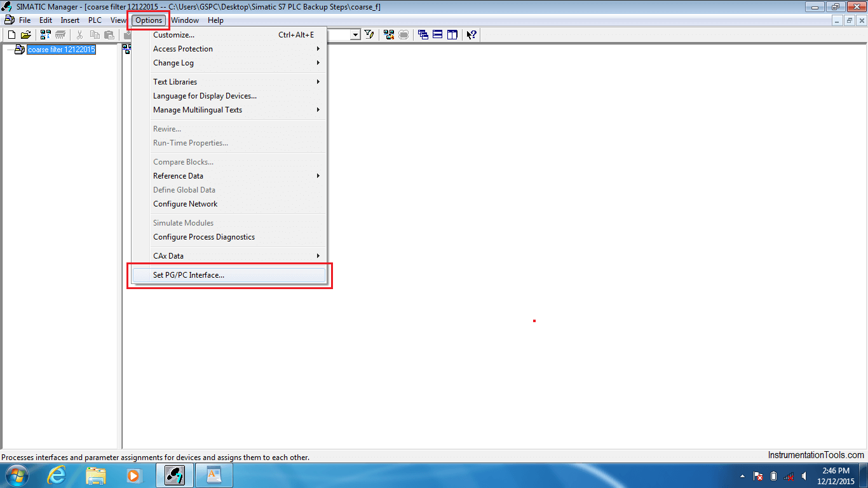The height and width of the screenshot is (488, 868).
Task: Switch to SIMATIC Manager taskbar button
Action: 175,475
